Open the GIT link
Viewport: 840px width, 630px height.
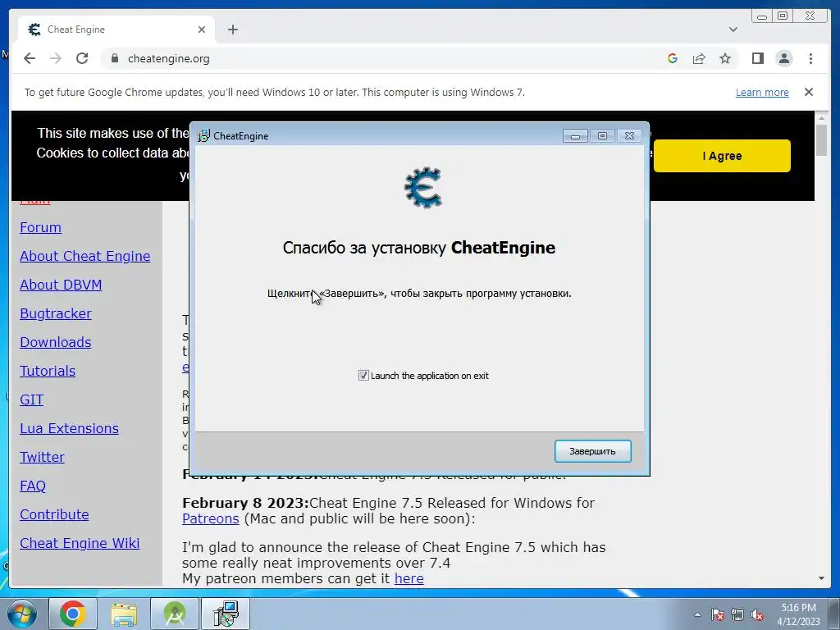32,399
